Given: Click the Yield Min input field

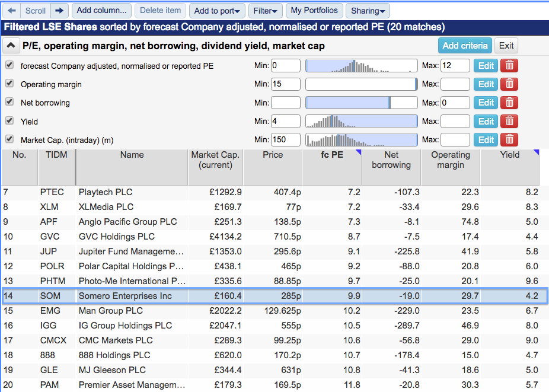Looking at the screenshot, I should (x=285, y=121).
